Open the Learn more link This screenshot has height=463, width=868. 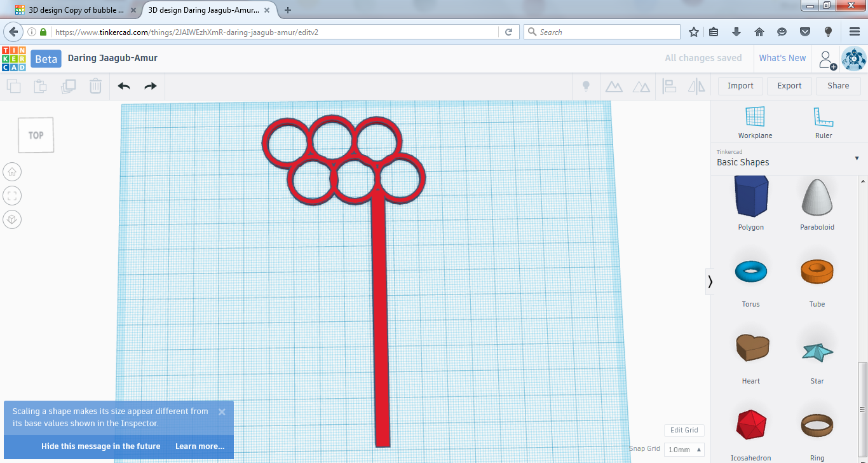pos(200,446)
